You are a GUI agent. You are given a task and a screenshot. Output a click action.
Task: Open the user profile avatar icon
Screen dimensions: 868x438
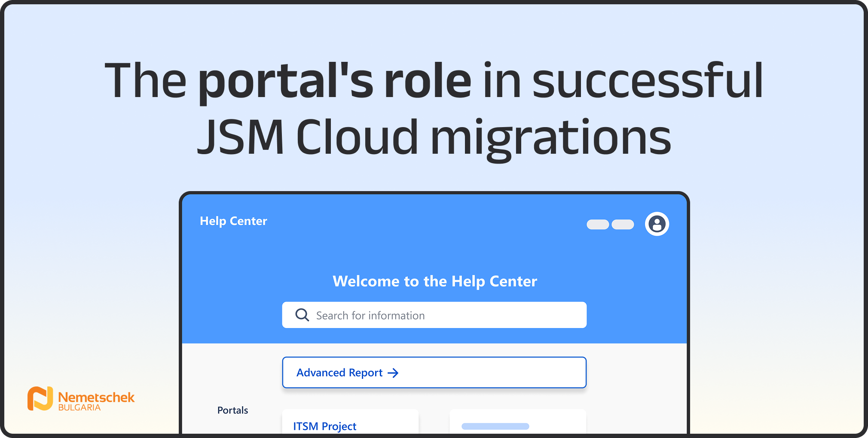tap(657, 224)
